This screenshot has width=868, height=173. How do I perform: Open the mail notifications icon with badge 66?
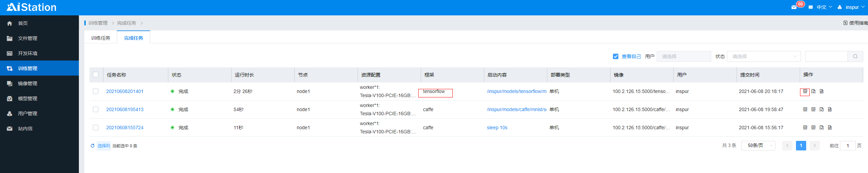tap(794, 7)
